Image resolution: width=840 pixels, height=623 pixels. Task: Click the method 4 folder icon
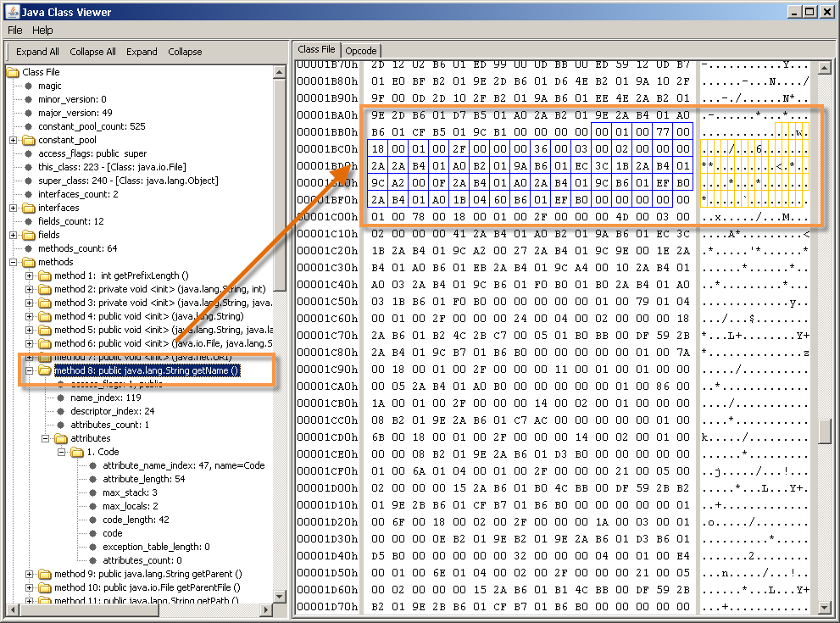click(45, 317)
